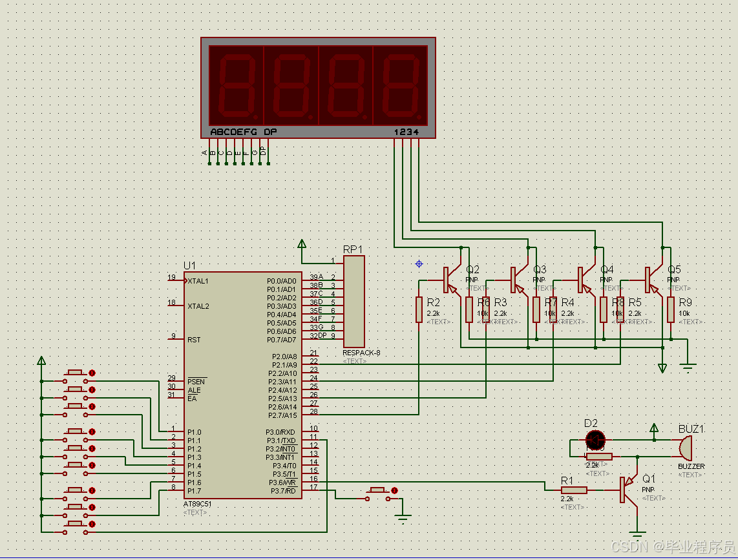Click the power terminal arrow above RP1

302,244
